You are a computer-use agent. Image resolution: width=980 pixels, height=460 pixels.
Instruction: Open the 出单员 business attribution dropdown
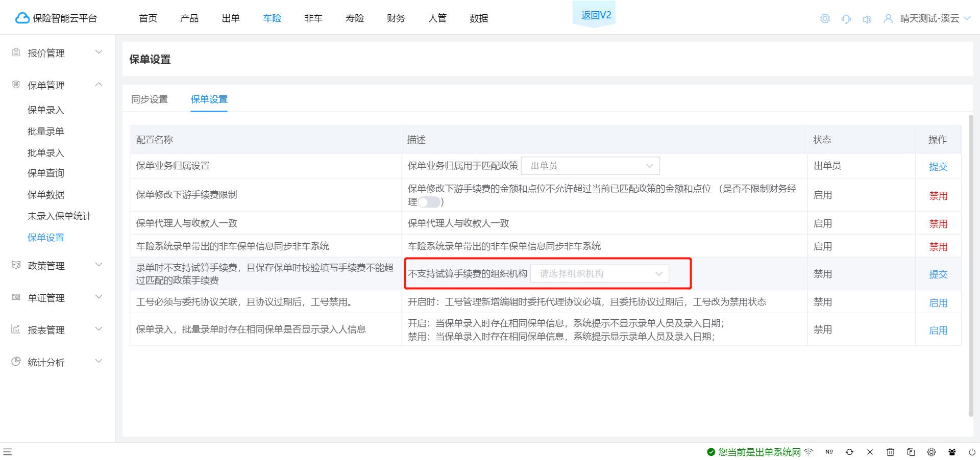[x=591, y=166]
